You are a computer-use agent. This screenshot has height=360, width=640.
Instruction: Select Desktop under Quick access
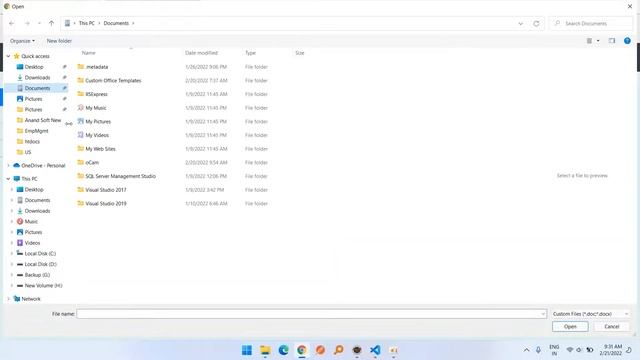(x=34, y=67)
